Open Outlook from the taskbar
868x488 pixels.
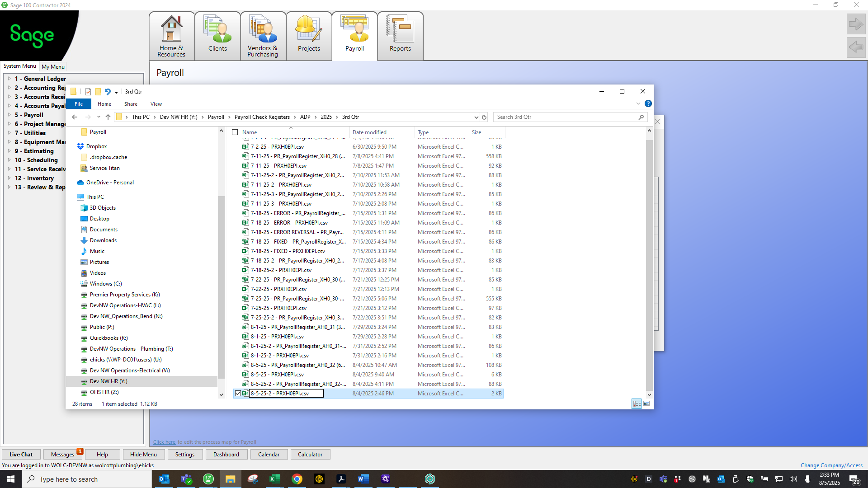(164, 479)
